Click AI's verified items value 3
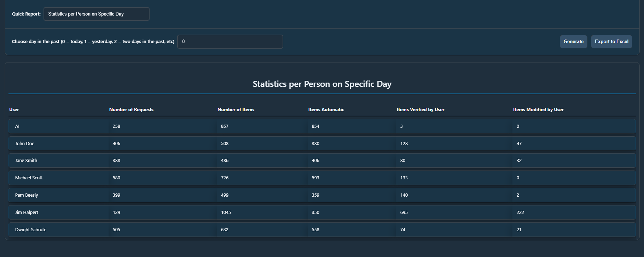 point(401,126)
